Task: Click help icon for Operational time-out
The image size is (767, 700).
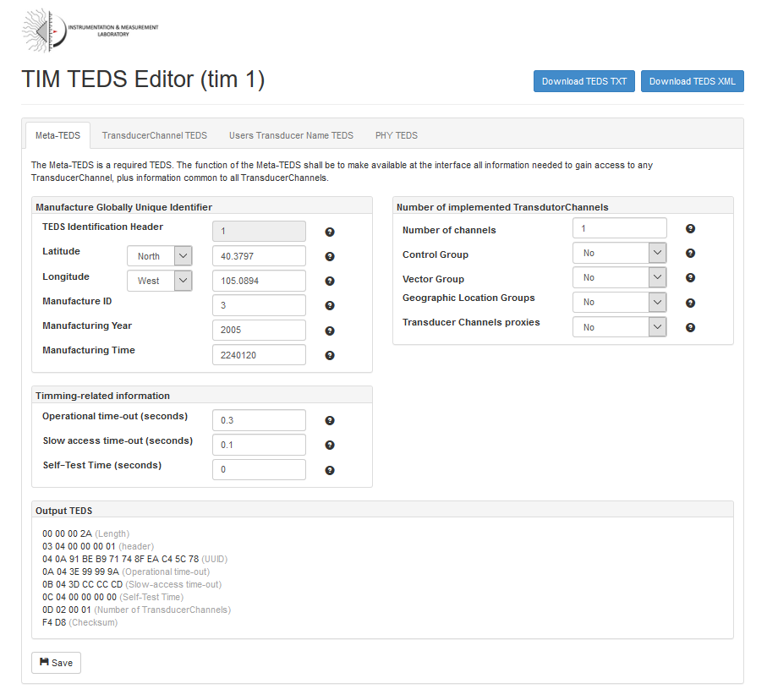Action: click(330, 420)
